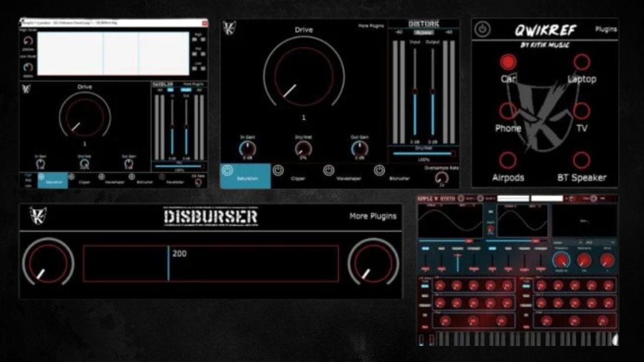Toggle the Clipper power icon in the multiband window
This screenshot has height=362, width=644.
71,176
